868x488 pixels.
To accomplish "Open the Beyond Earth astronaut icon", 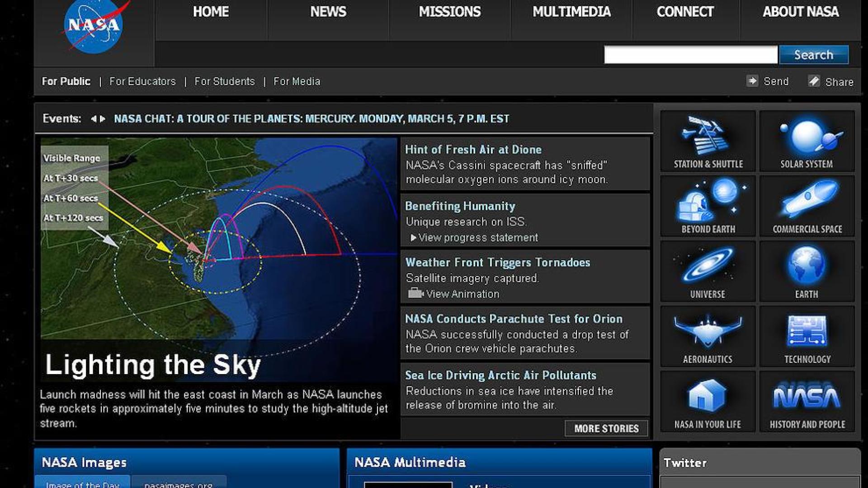I will (708, 206).
